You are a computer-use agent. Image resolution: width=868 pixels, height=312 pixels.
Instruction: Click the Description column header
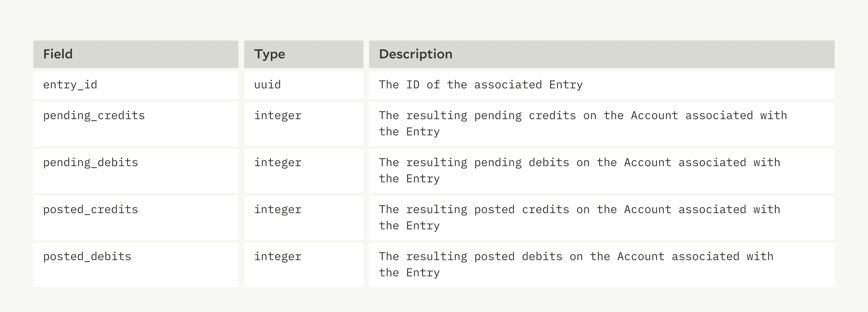point(415,54)
